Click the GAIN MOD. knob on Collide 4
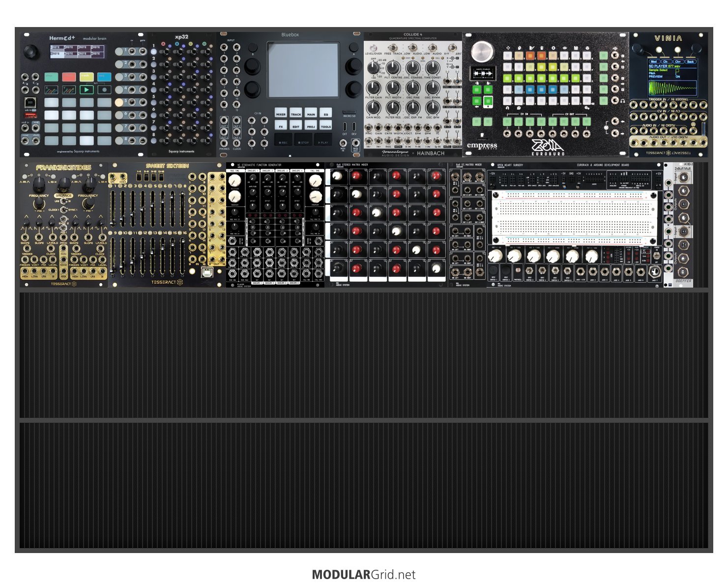The image size is (728, 585). tap(373, 108)
